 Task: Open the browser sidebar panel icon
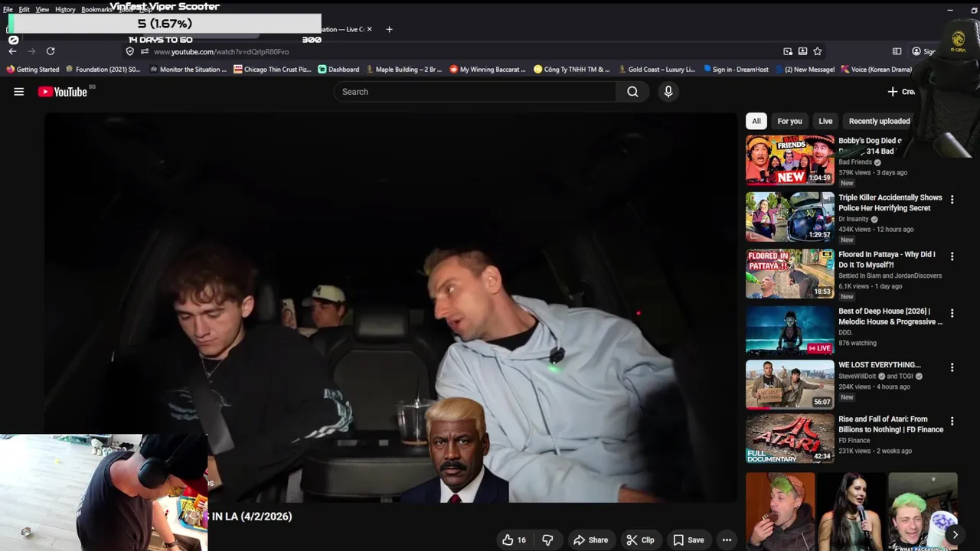coord(897,51)
